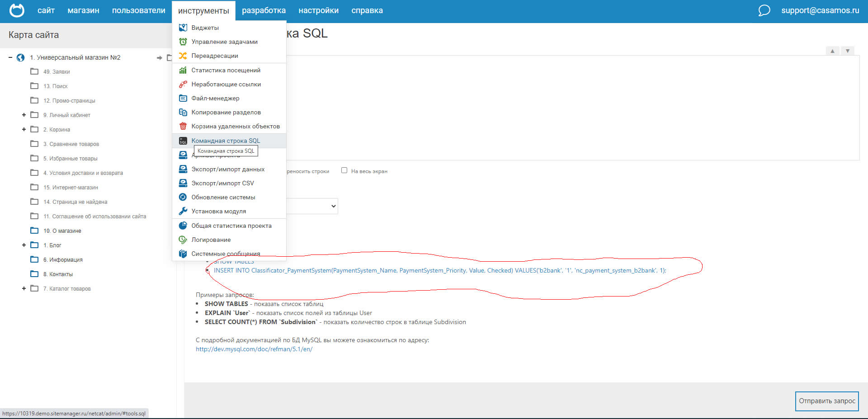Viewport: 868px width, 419px height.
Task: Click the visit statistics chart icon
Action: point(183,70)
